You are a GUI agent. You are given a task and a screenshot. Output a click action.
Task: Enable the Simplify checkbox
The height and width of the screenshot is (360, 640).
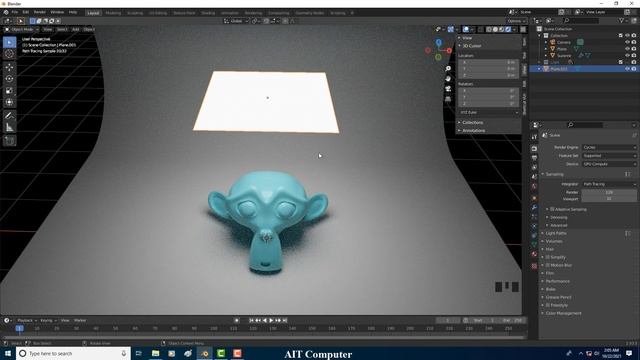point(548,257)
